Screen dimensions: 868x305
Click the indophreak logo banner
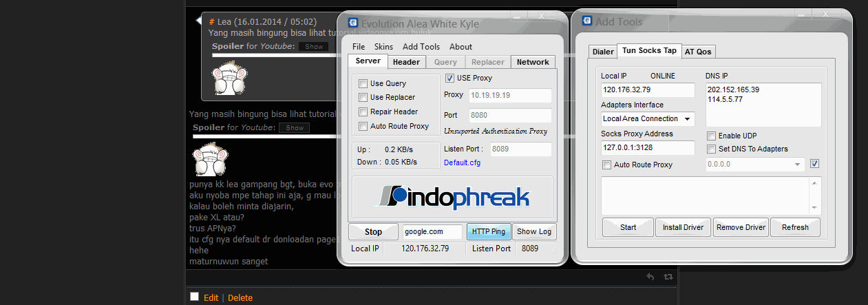(x=452, y=198)
